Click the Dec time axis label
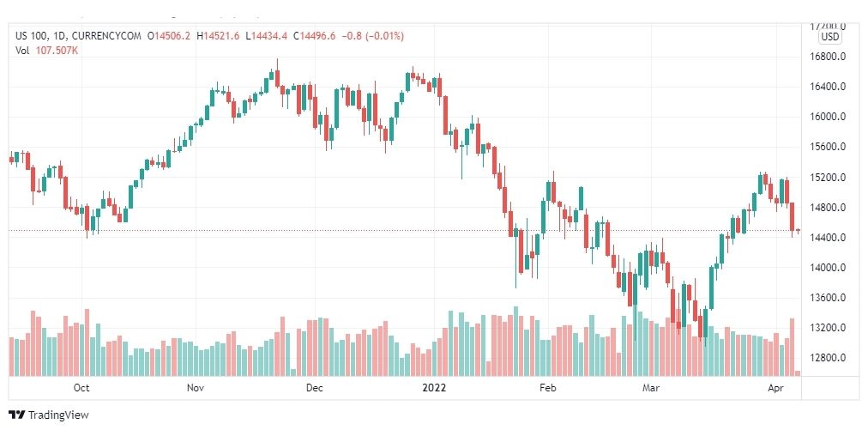 [x=315, y=388]
